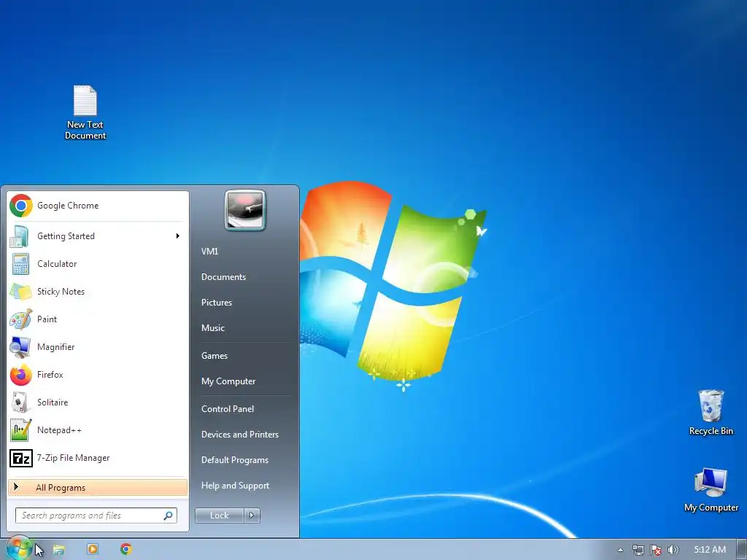Click the Lock button
The image size is (747, 560).
coord(219,516)
